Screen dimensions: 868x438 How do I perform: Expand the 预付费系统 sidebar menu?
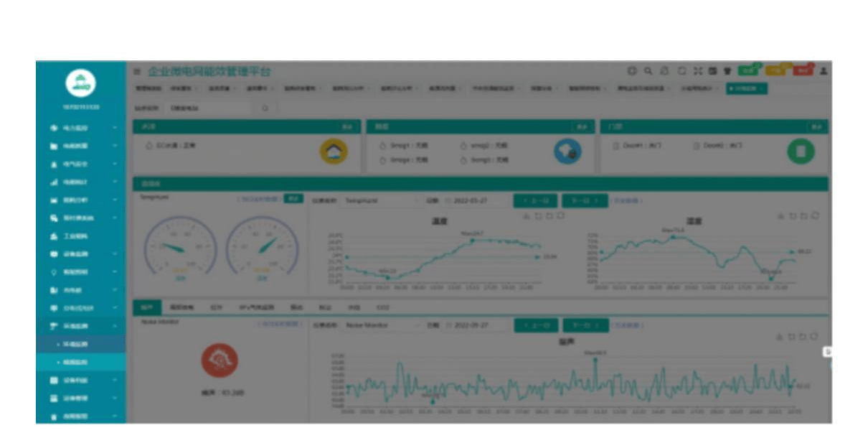[81, 218]
